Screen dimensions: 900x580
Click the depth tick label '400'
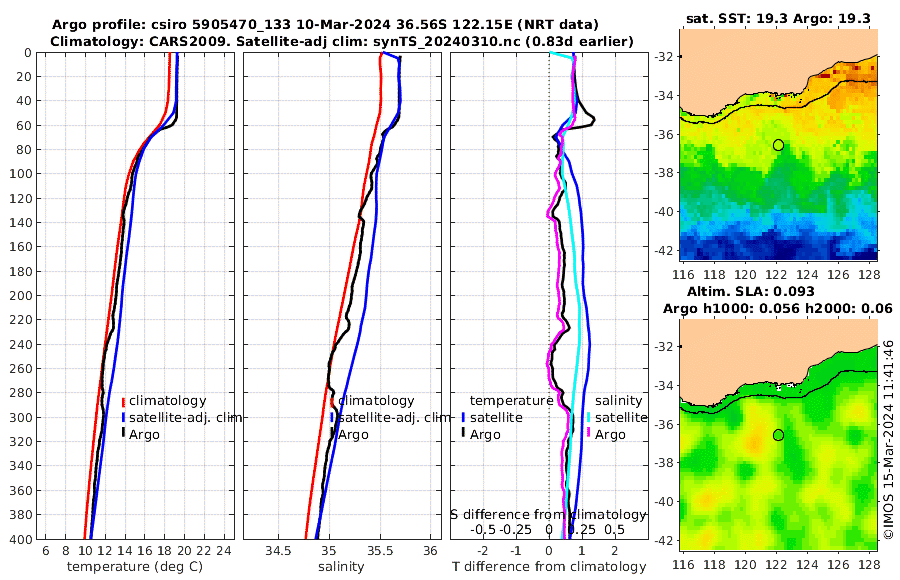pos(21,539)
